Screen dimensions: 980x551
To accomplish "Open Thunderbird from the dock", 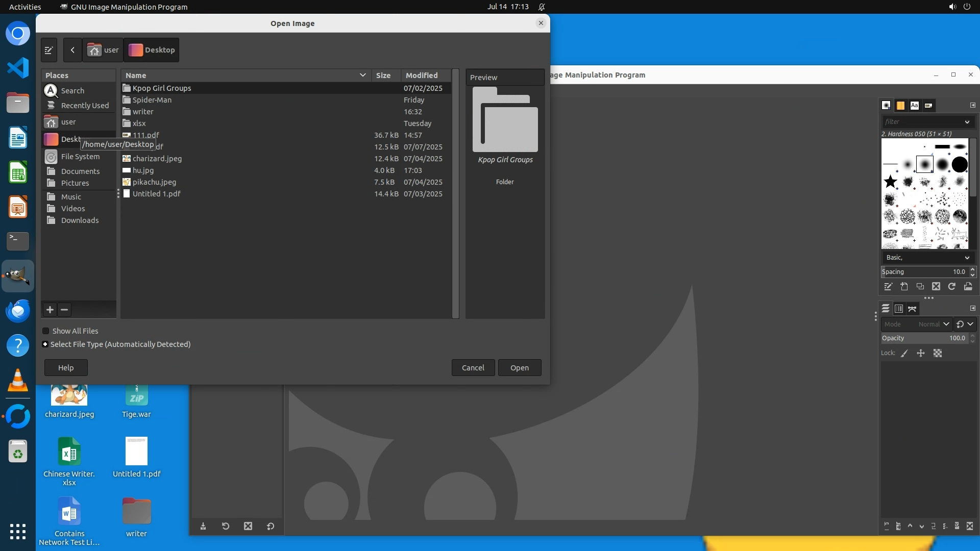I will tap(18, 311).
